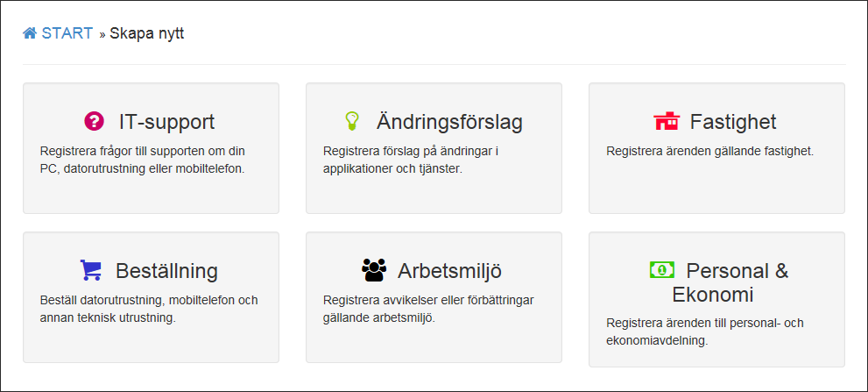868x392 pixels.
Task: Open the IT-support heading
Action: click(166, 121)
